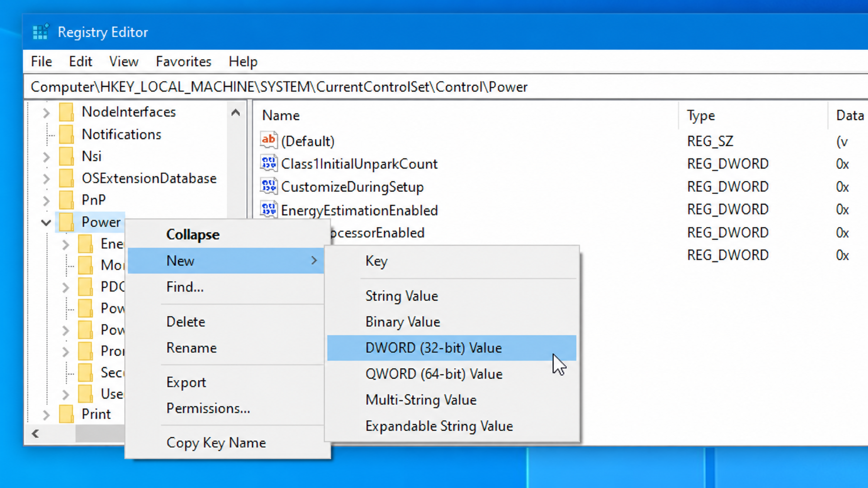868x488 pixels.
Task: Click the PnP folder icon
Action: [x=66, y=200]
